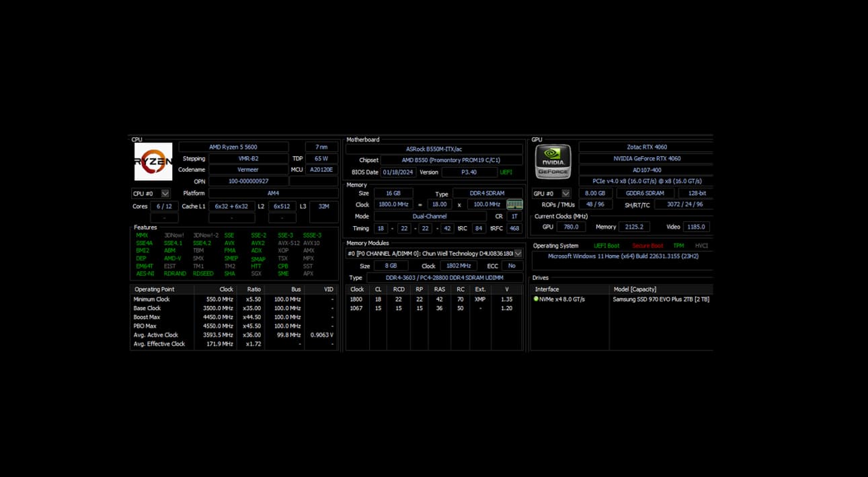Click the Windows 11 Home operating system field

[623, 256]
